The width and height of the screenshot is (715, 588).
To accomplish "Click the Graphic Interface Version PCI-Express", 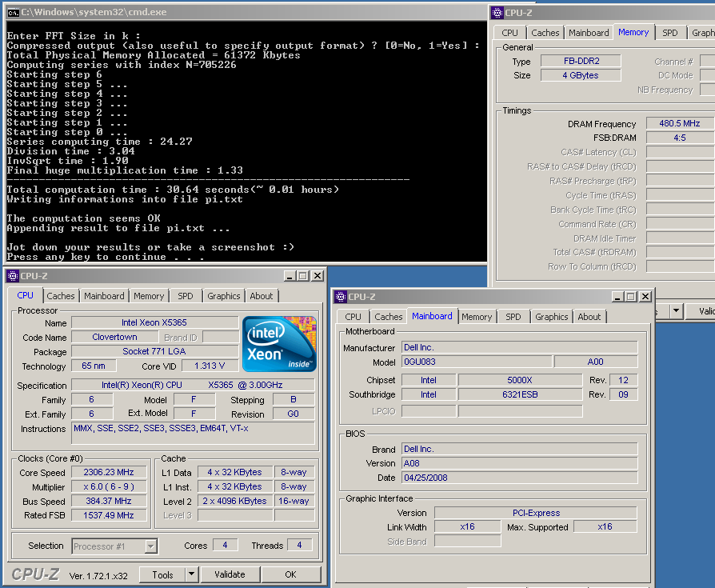I will pos(536,513).
